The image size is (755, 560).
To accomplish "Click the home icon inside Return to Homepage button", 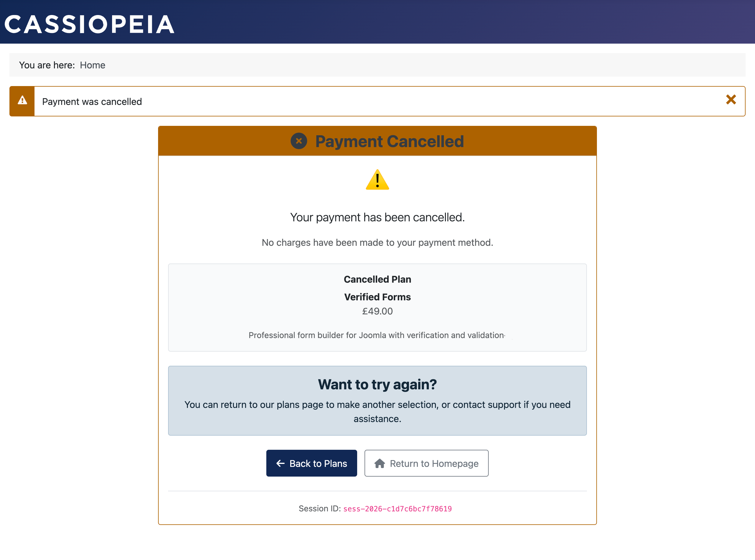I will [380, 463].
